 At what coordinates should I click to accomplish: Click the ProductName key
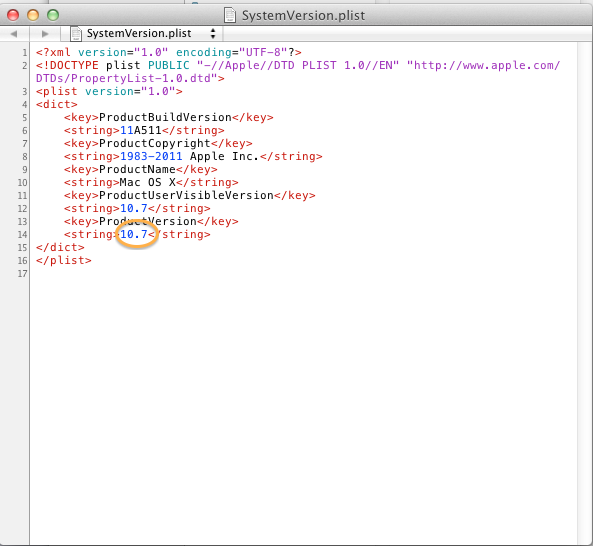point(141,169)
